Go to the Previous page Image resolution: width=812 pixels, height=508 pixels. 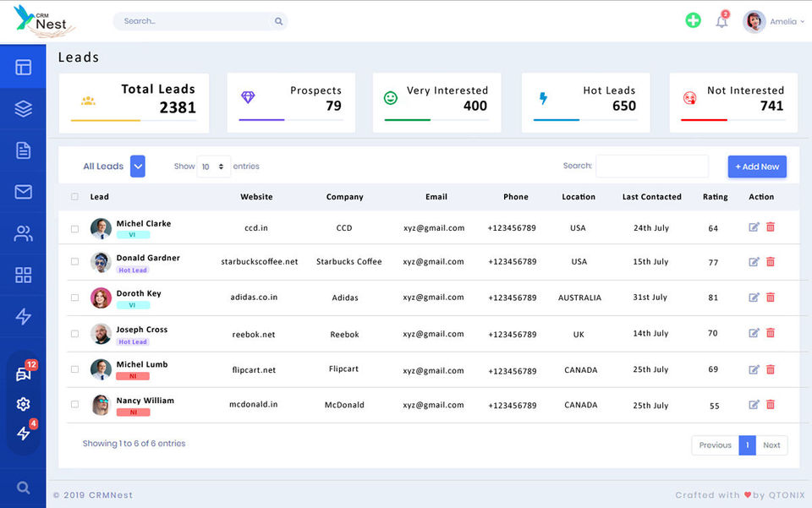tap(716, 445)
